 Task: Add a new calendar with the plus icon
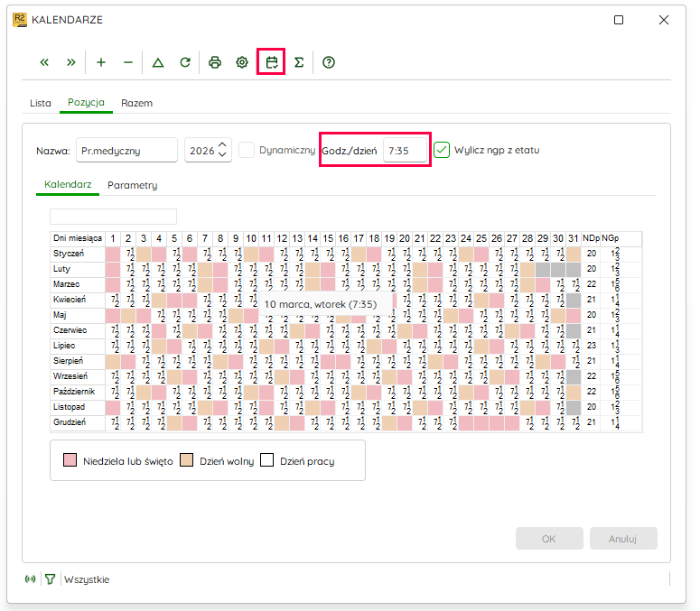pos(101,62)
